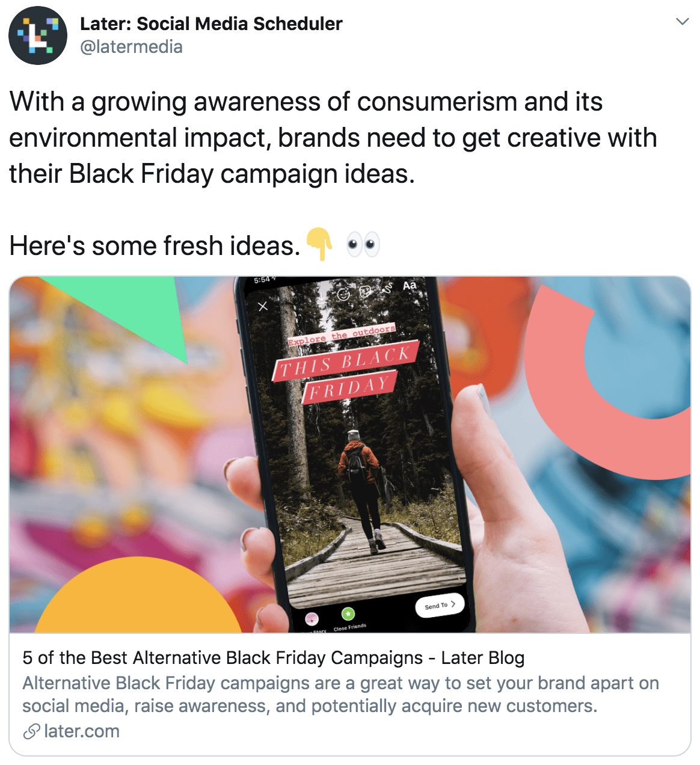Click the later.com link
Image resolution: width=700 pixels, height=765 pixels.
tap(82, 731)
